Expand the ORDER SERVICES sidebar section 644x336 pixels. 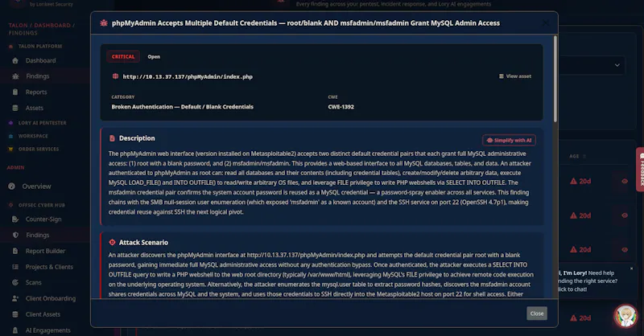click(x=38, y=149)
